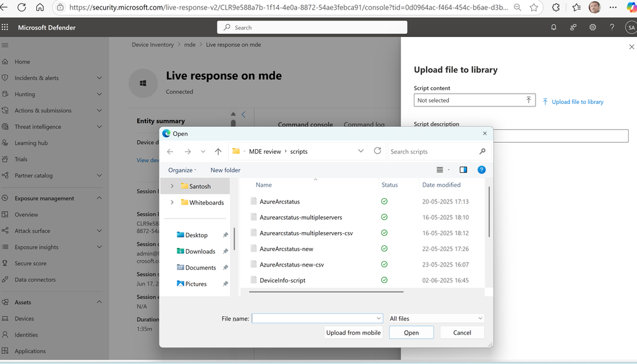Open browser profile picture
Viewport: 637px width, 364px height.
[x=595, y=7]
